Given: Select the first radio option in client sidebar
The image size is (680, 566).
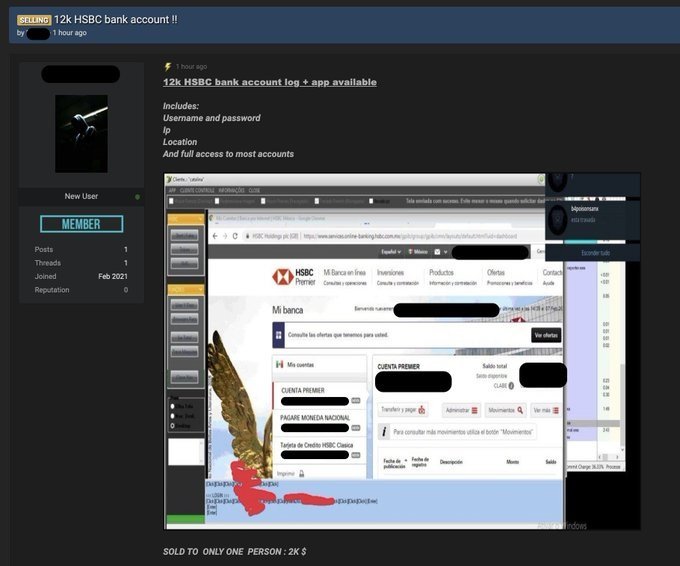Looking at the screenshot, I should [x=173, y=406].
